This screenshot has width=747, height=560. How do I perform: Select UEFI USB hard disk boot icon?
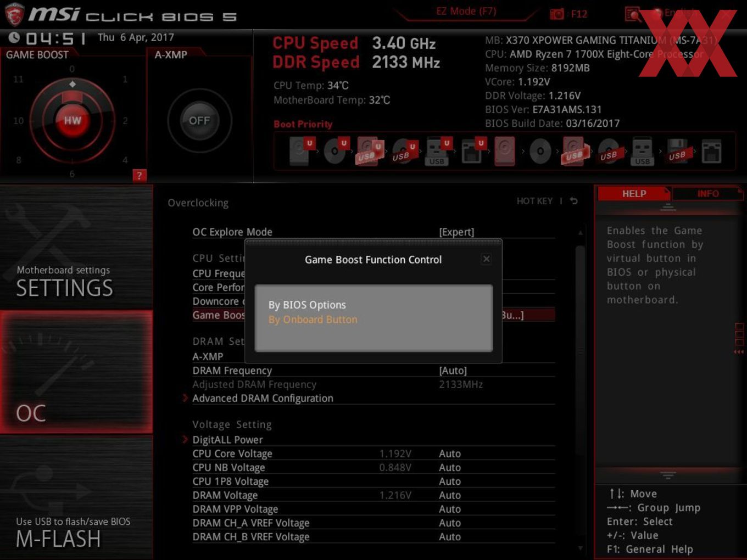pos(370,151)
